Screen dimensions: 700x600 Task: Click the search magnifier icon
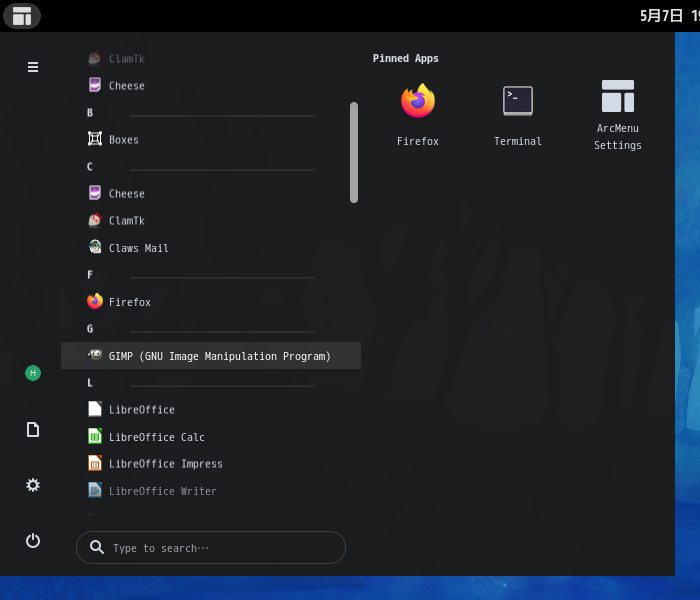pos(97,547)
